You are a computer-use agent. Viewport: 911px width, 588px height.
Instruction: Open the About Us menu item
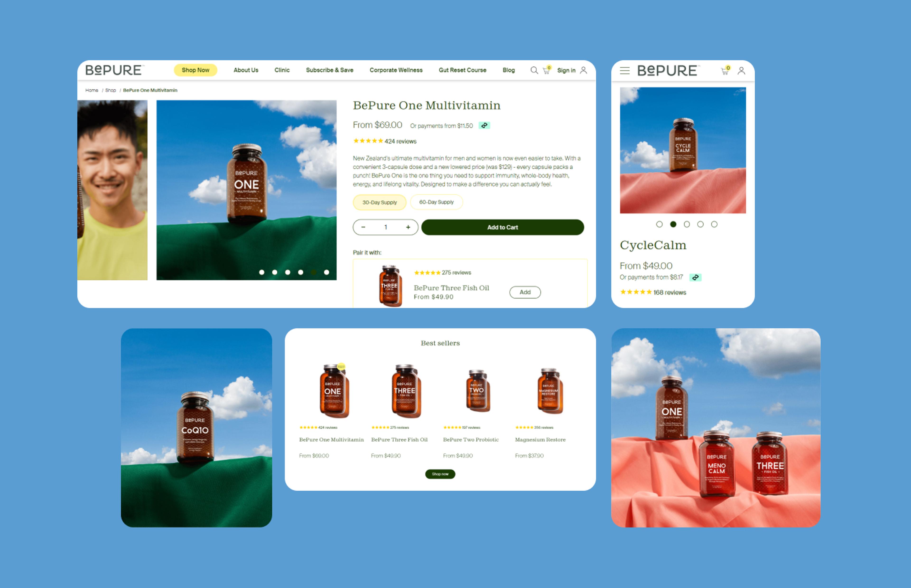point(246,70)
